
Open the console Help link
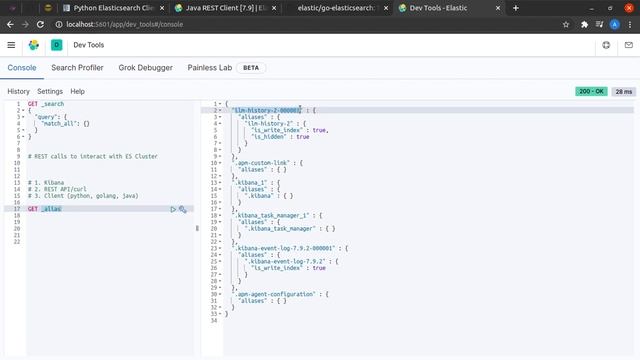coord(77,91)
